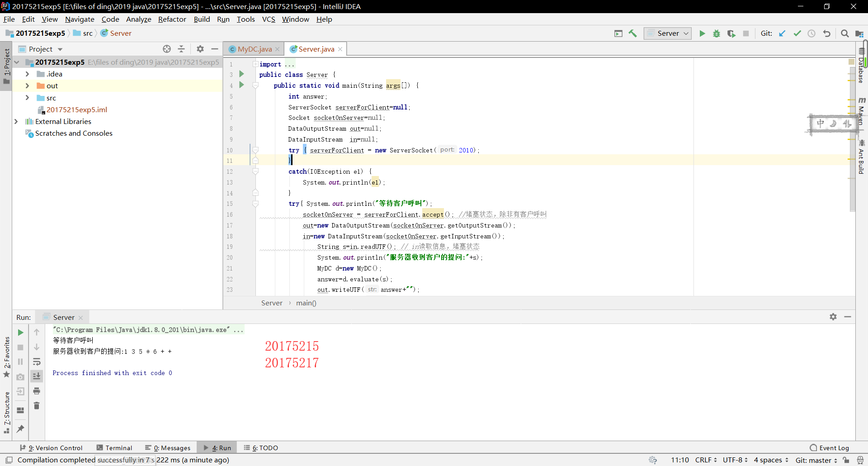This screenshot has height=466, width=868.
Task: Click run gutter arrow beside main method
Action: click(241, 85)
